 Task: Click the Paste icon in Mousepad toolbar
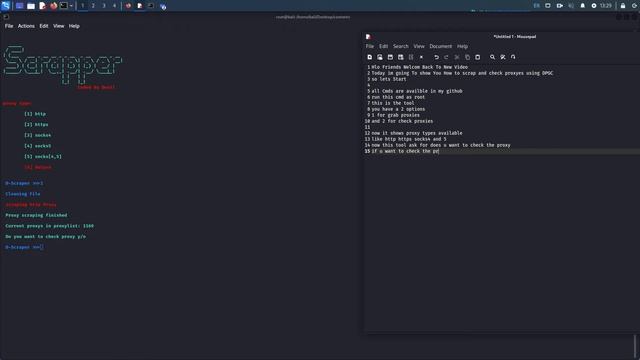(478, 57)
